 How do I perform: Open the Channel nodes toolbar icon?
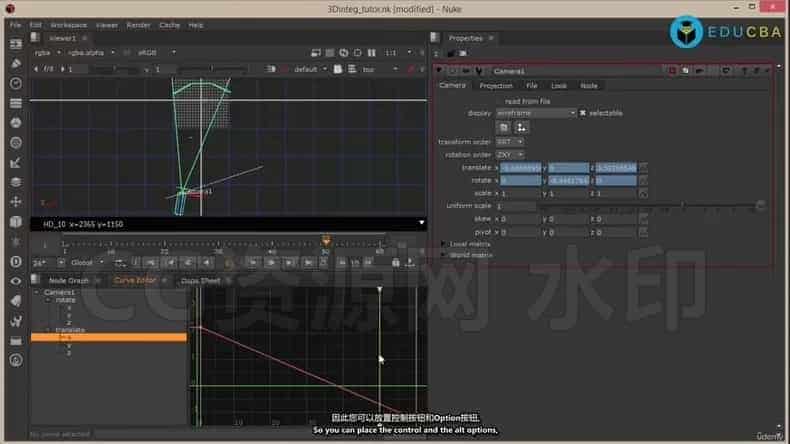pos(16,103)
